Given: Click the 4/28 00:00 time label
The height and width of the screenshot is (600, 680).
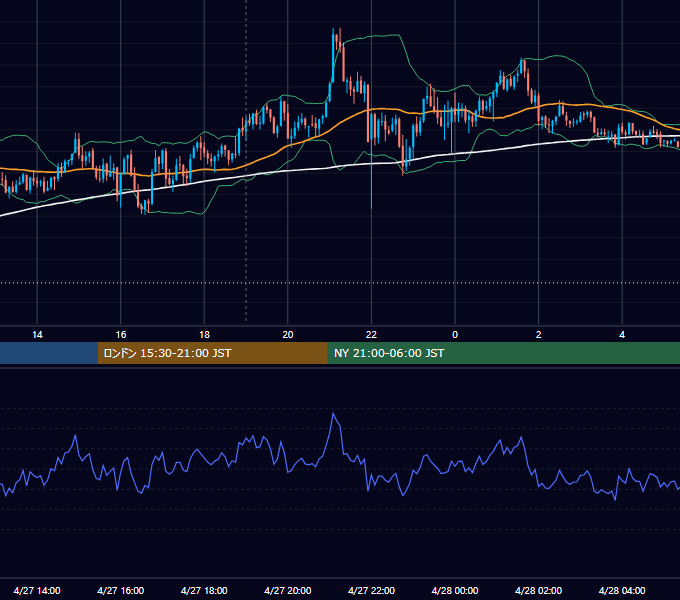Looking at the screenshot, I should 455,590.
